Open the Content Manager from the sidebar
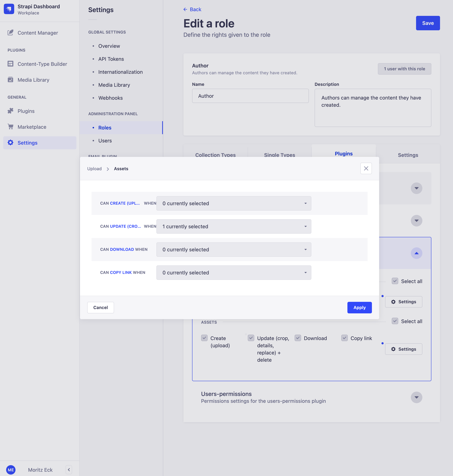Screen dimensions: 453x476 point(37,33)
